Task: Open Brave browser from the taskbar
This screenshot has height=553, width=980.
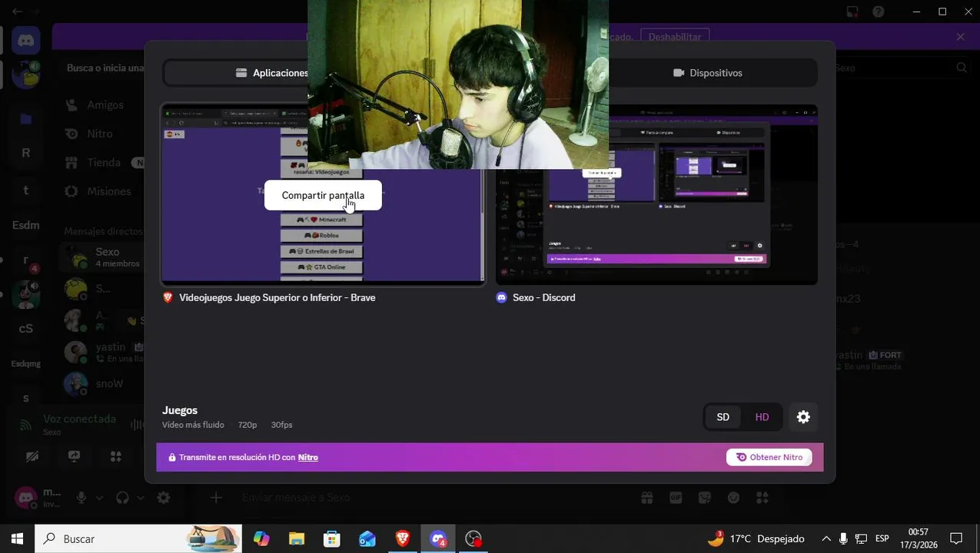Action: [x=403, y=539]
